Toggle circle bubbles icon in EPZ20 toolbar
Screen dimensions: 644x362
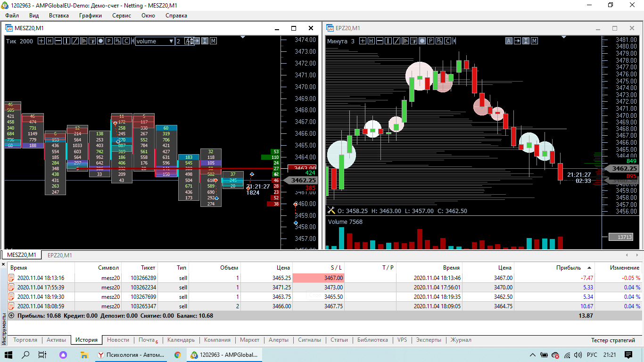422,41
